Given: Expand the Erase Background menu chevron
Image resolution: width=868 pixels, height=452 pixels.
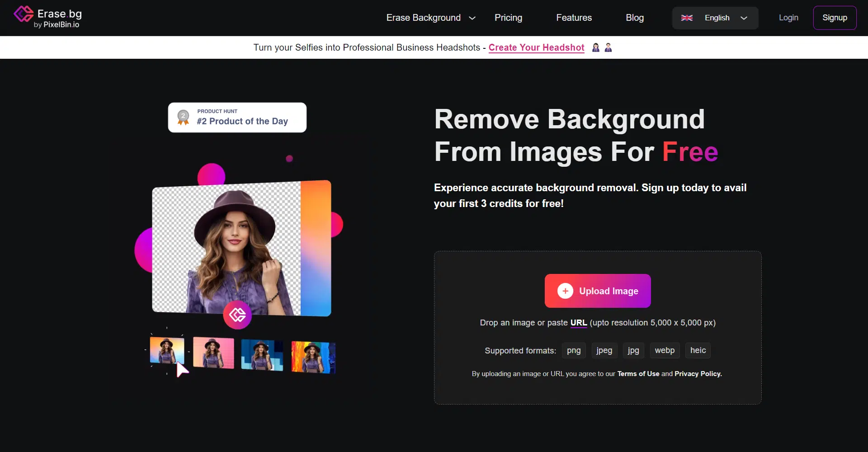Looking at the screenshot, I should pyautogui.click(x=472, y=18).
